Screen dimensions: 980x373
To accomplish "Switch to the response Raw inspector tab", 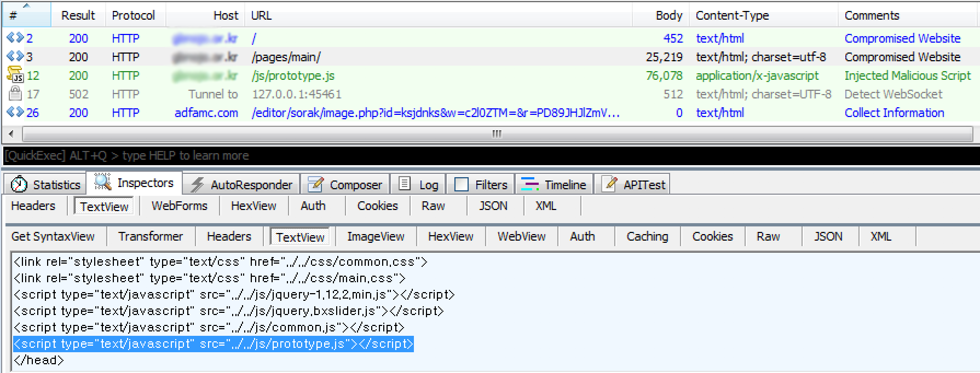I will pyautogui.click(x=768, y=236).
